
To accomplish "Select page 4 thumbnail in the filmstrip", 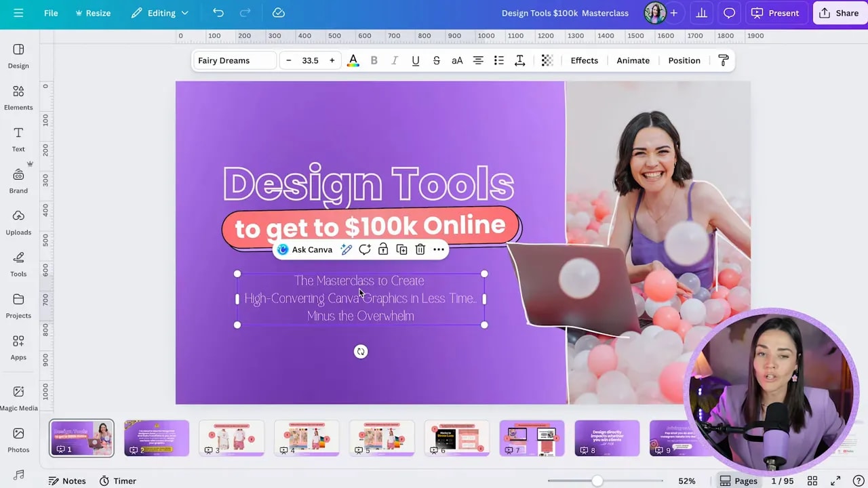I will 307,437.
